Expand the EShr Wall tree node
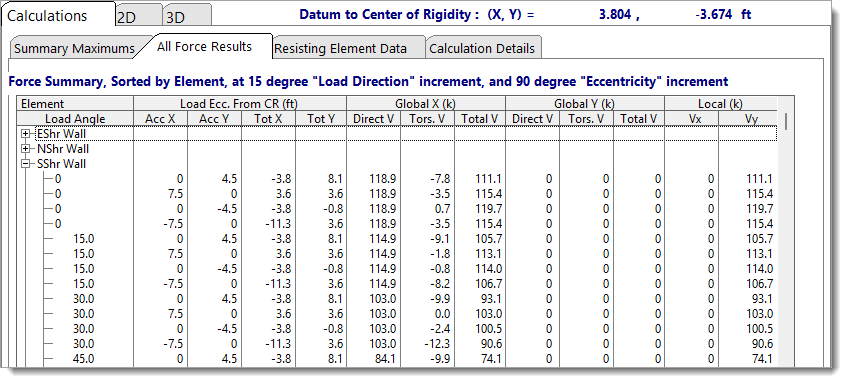 [x=25, y=133]
